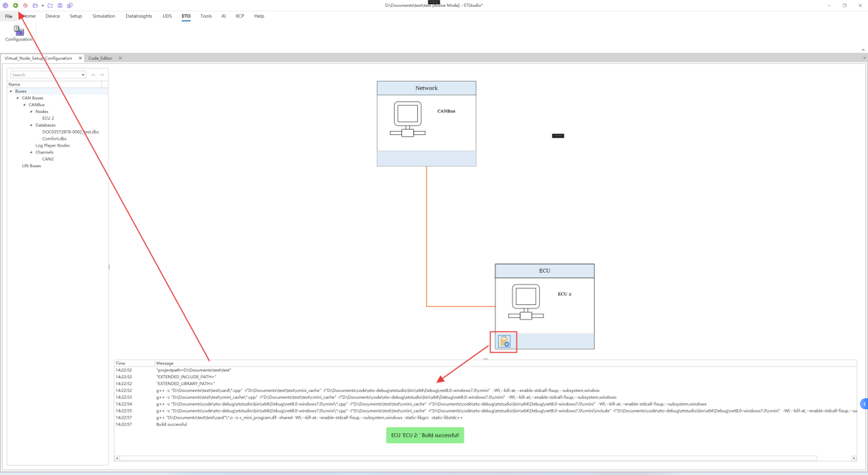868x475 pixels.
Task: Collapse the ribbon using the chevron
Action: [x=863, y=49]
